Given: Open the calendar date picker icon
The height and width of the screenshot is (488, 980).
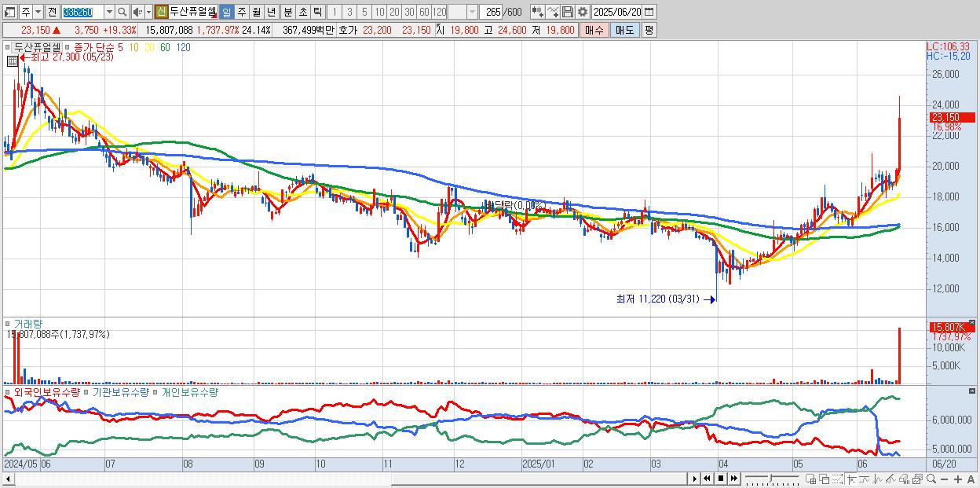Looking at the screenshot, I should point(649,12).
